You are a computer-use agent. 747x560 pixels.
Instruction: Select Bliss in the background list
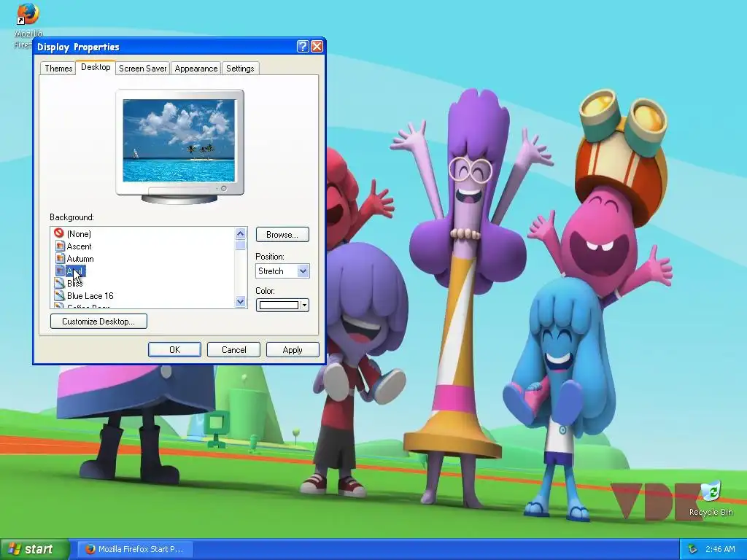74,284
